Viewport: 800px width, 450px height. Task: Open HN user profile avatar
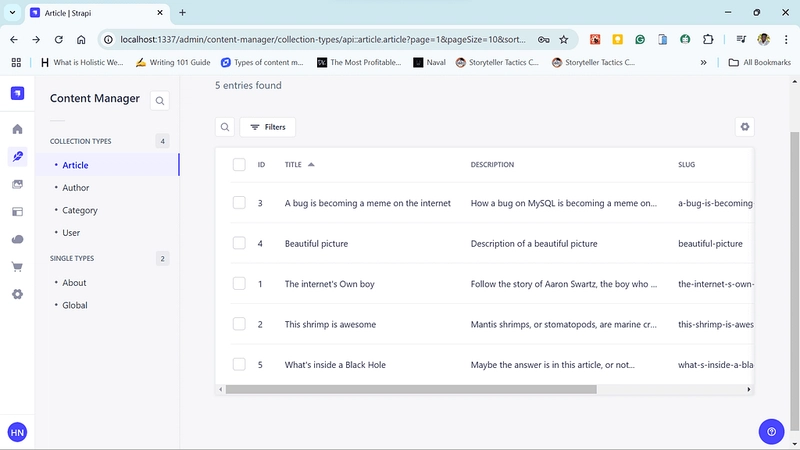point(17,433)
